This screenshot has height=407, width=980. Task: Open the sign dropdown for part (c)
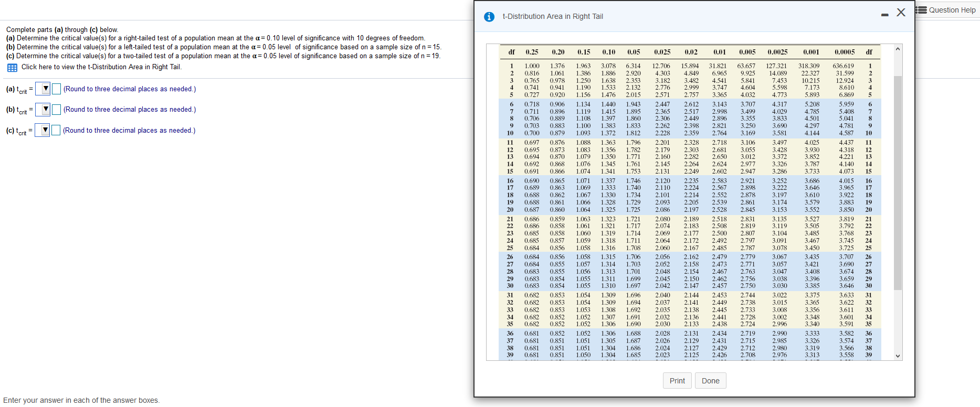tap(43, 130)
